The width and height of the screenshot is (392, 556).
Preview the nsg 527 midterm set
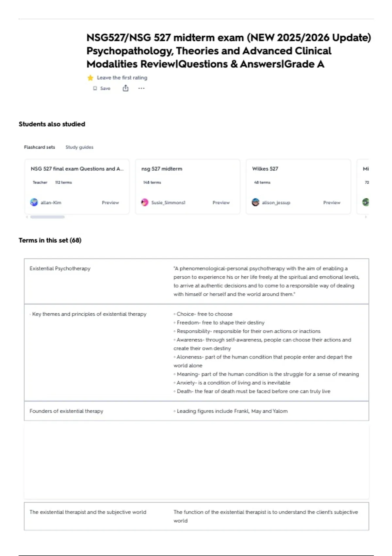[x=221, y=203]
